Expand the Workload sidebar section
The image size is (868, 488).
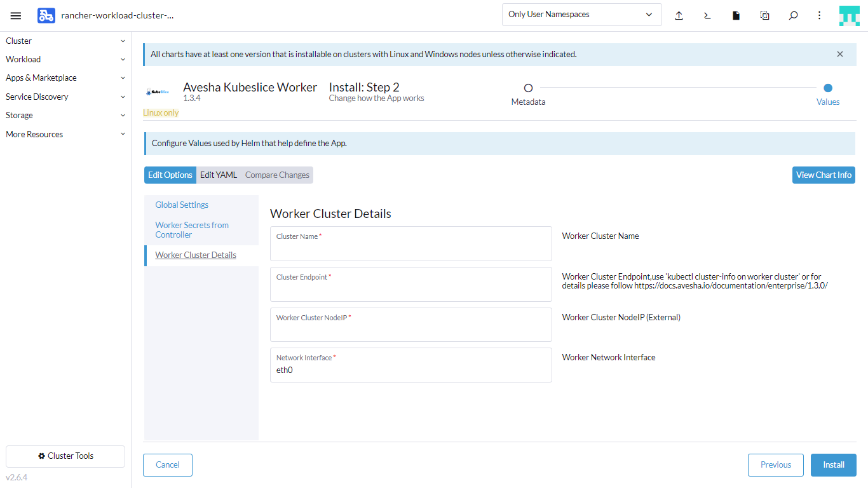coord(65,59)
